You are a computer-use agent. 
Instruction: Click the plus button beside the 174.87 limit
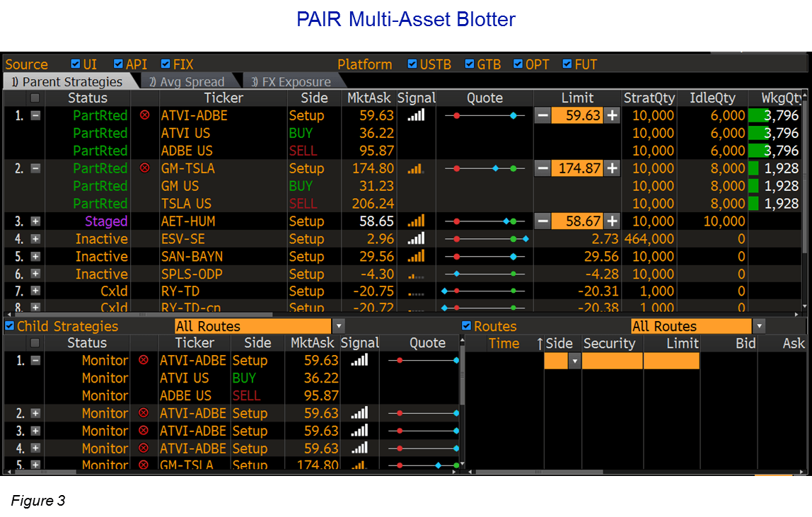coord(612,168)
